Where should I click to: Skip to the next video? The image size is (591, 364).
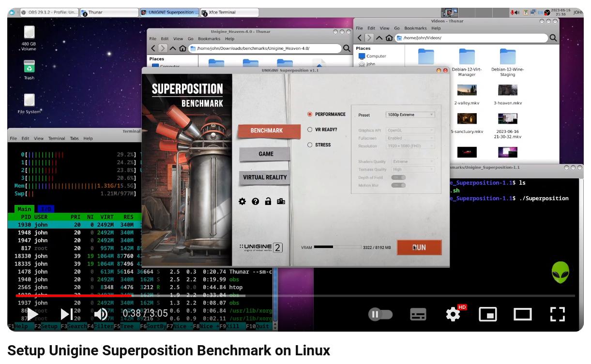67,314
